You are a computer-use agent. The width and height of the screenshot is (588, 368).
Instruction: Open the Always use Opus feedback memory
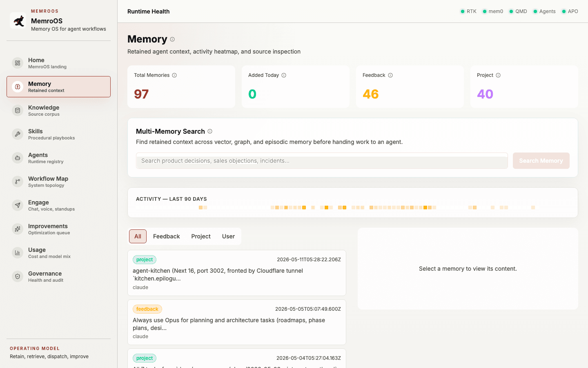click(x=237, y=322)
